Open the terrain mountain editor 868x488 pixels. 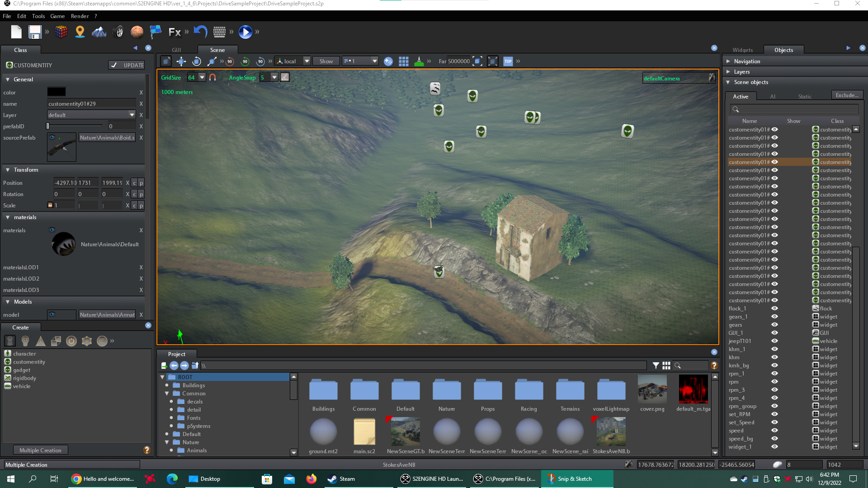pos(99,32)
